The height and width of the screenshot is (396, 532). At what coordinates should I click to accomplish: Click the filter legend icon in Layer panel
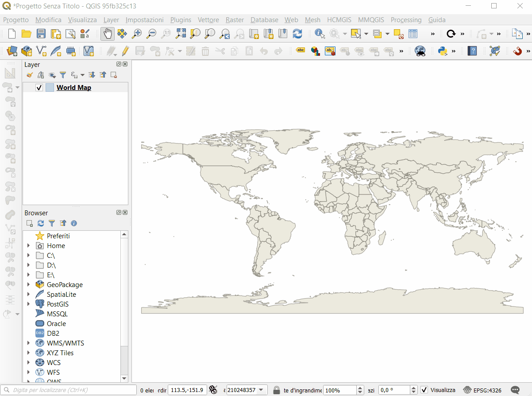(x=63, y=75)
